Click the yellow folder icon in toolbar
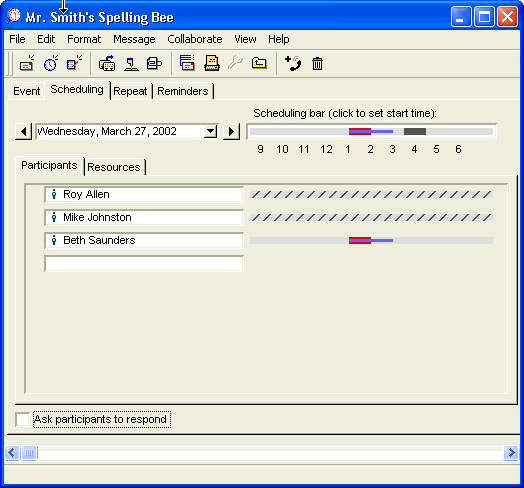The height and width of the screenshot is (488, 524). click(259, 63)
